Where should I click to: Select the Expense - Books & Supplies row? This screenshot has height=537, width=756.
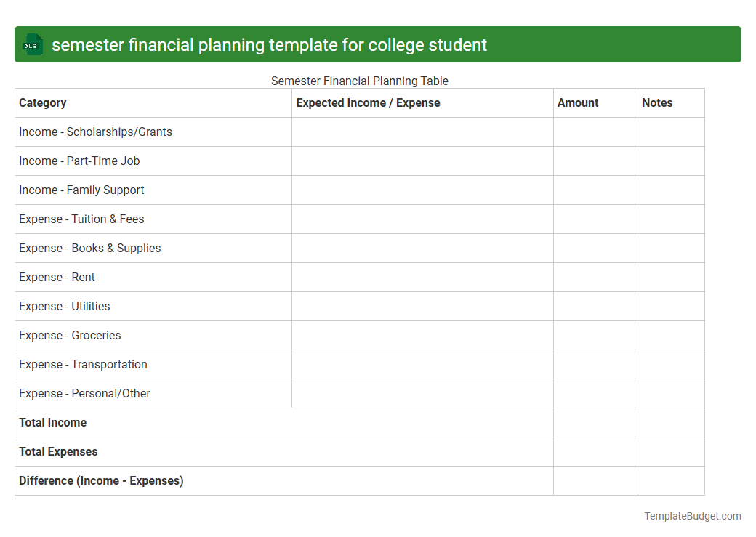[x=89, y=248]
